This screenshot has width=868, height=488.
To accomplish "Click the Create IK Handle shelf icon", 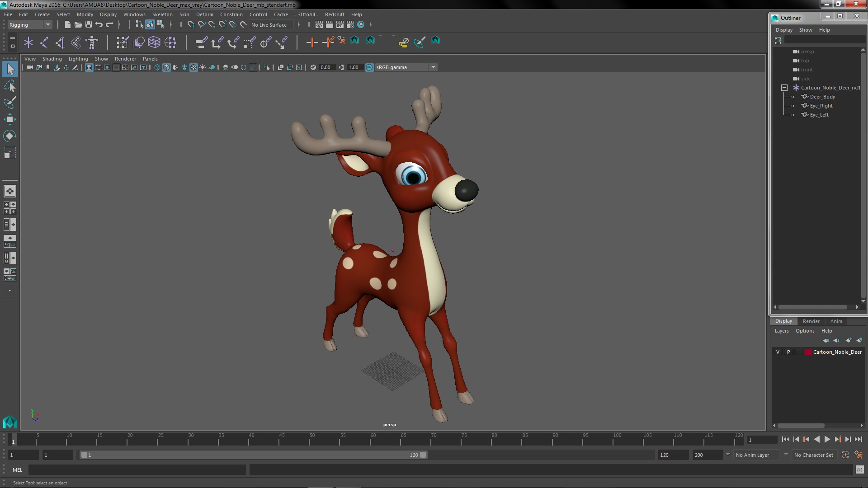I will click(60, 42).
